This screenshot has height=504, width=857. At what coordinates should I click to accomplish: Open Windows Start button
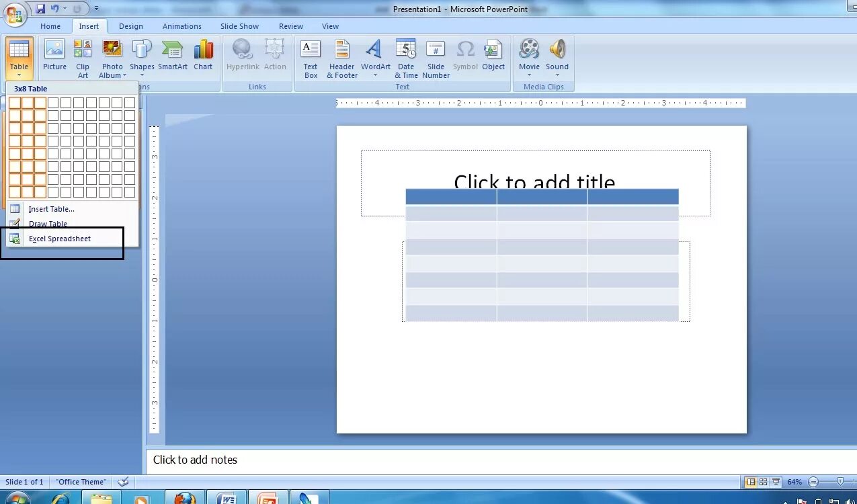16,498
